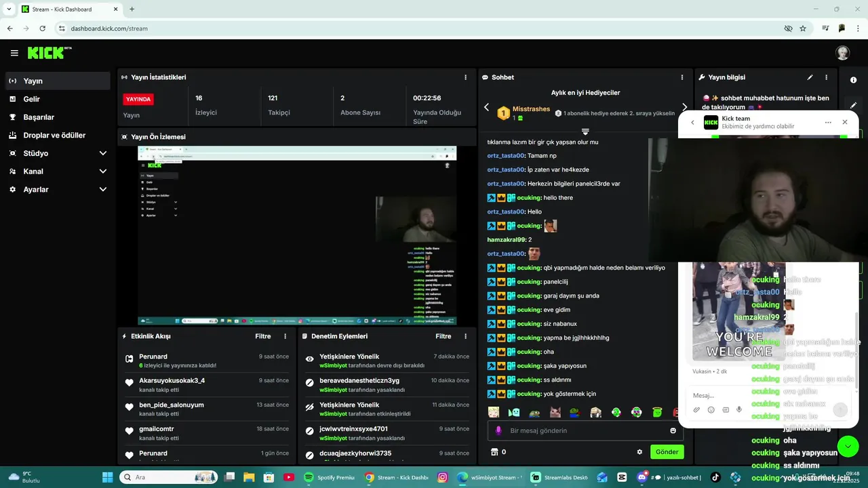This screenshot has width=868, height=488.
Task: Click the ben_pide_salonuyum follow event
Action: click(x=208, y=409)
